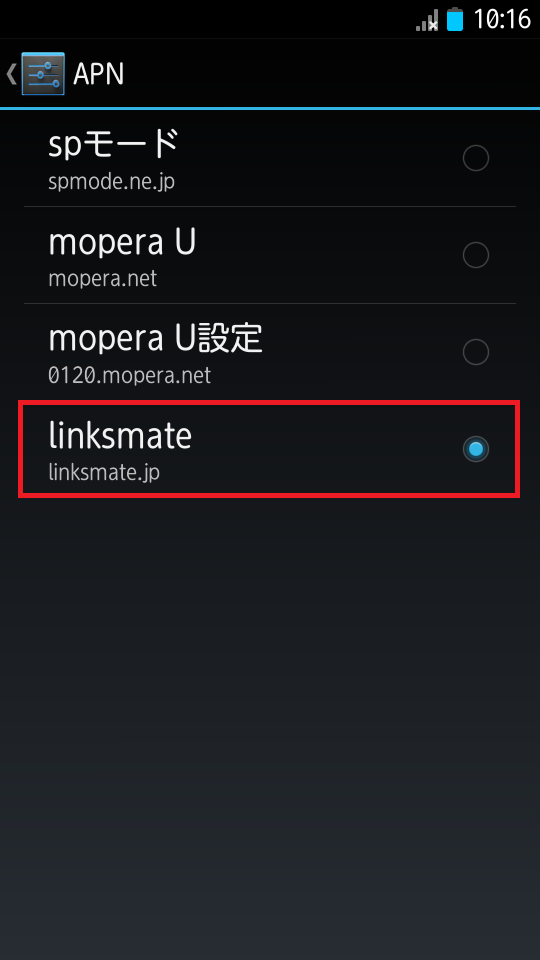Tap the empty area below the APN list
The width and height of the screenshot is (540, 960).
269,722
